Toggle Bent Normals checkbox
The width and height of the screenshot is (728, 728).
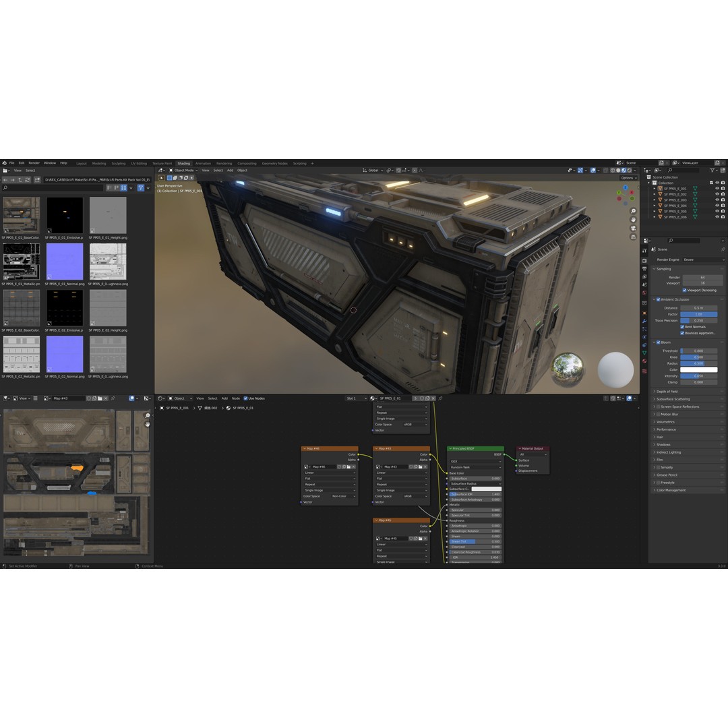[682, 327]
